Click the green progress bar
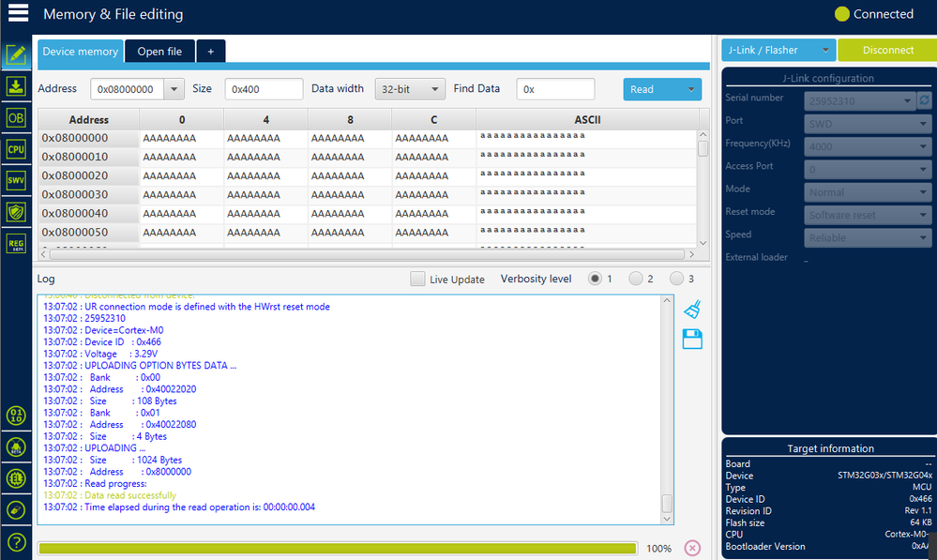 337,548
